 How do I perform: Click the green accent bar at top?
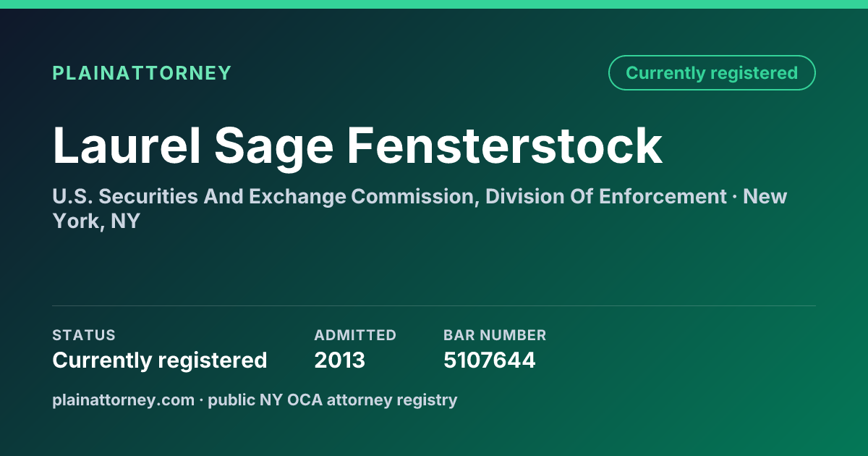click(x=434, y=4)
